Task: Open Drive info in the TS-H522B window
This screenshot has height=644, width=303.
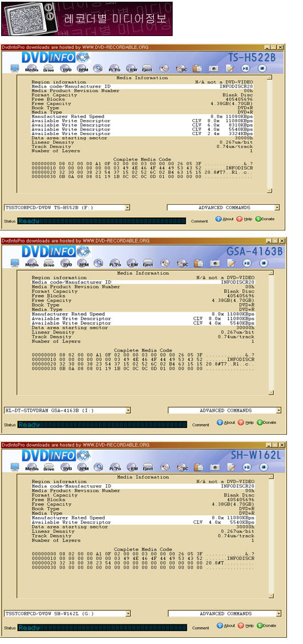Action: pyautogui.click(x=49, y=68)
